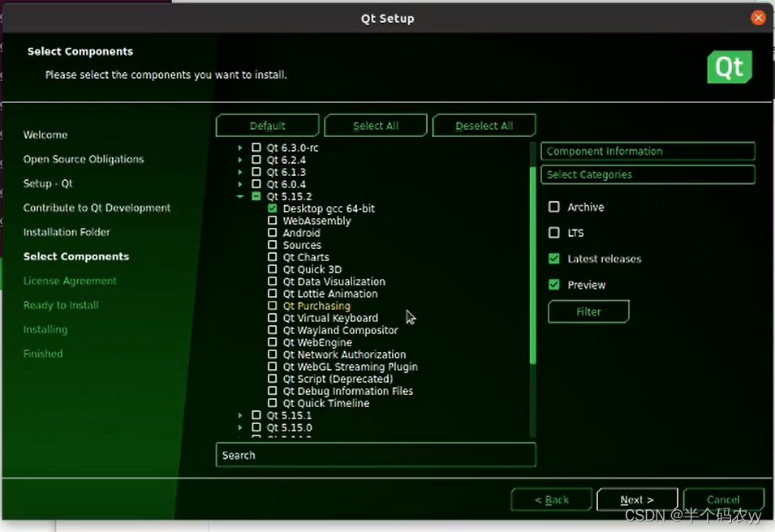Viewport: 775px width, 532px height.
Task: Open the Component Information panel
Action: click(x=647, y=151)
